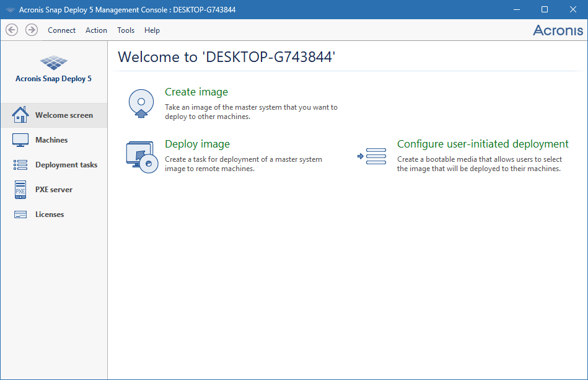
Task: Click 'Create a task for deployment' description
Action: point(244,164)
